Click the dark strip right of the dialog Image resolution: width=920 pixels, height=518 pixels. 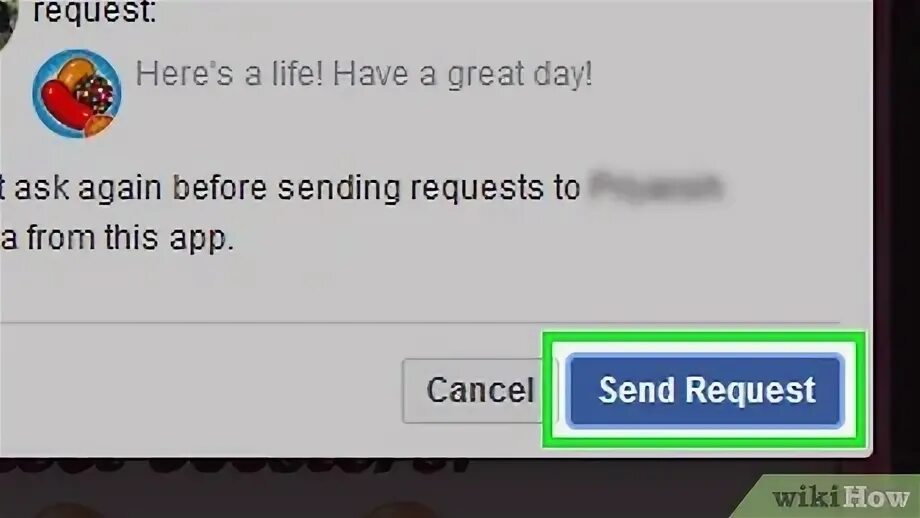pyautogui.click(x=897, y=235)
